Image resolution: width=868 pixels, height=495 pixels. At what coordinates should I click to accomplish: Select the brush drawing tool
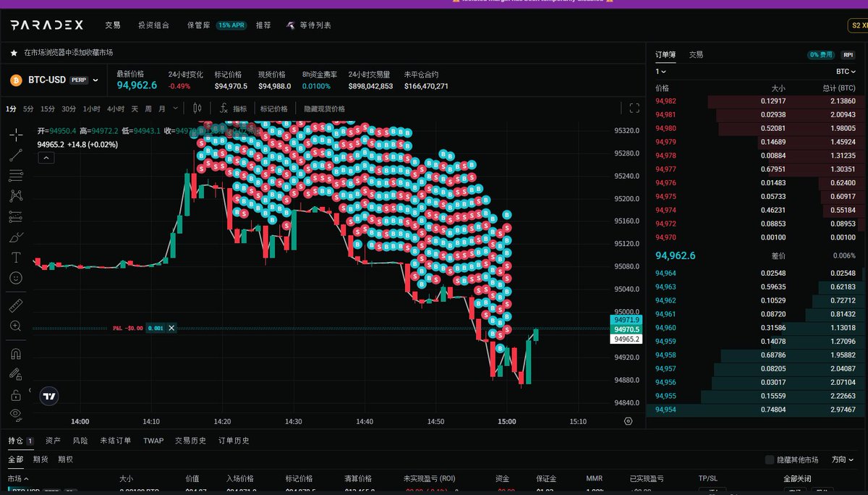(16, 237)
